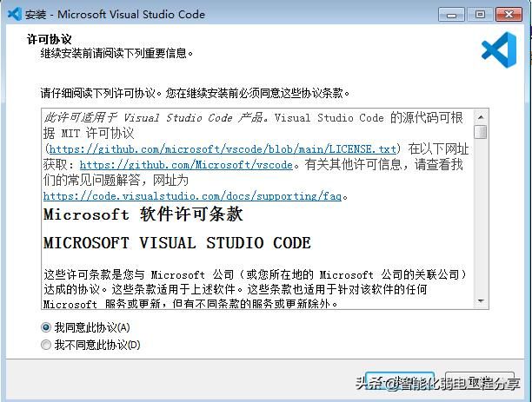Click the large blue VS Code logo
Image resolution: width=532 pixels, height=402 pixels.
(499, 51)
